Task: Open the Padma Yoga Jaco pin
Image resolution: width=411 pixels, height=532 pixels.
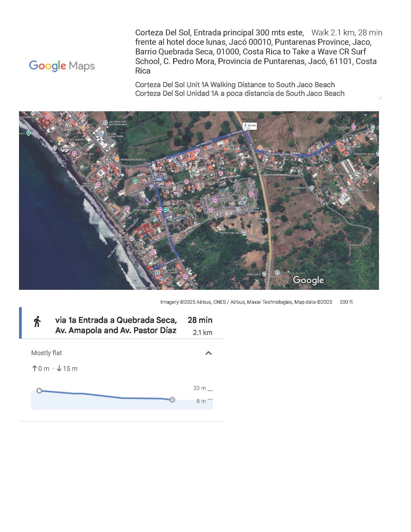Action: 244,233
